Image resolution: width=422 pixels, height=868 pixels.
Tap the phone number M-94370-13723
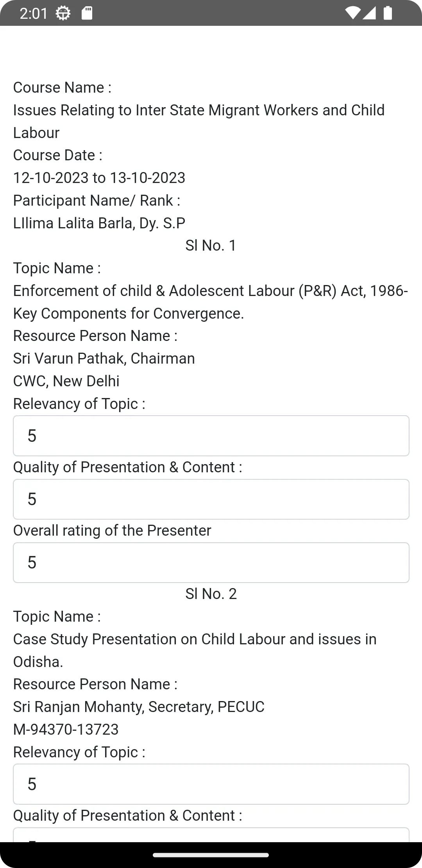(66, 729)
